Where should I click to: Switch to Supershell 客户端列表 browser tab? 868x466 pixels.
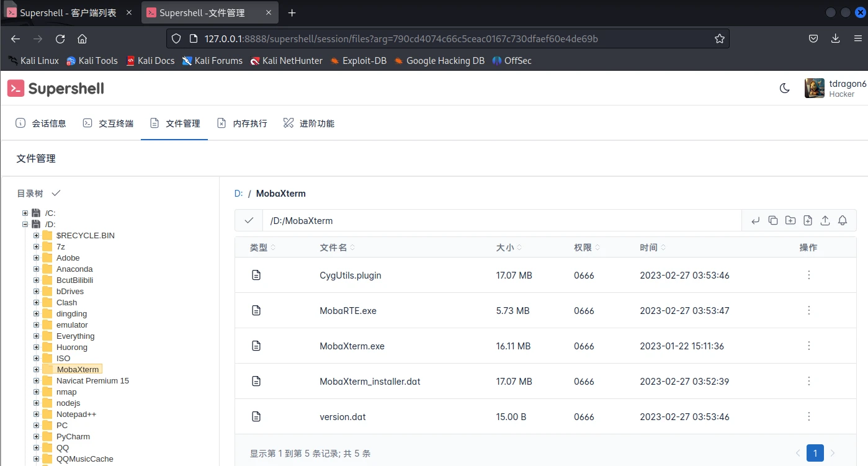click(69, 12)
